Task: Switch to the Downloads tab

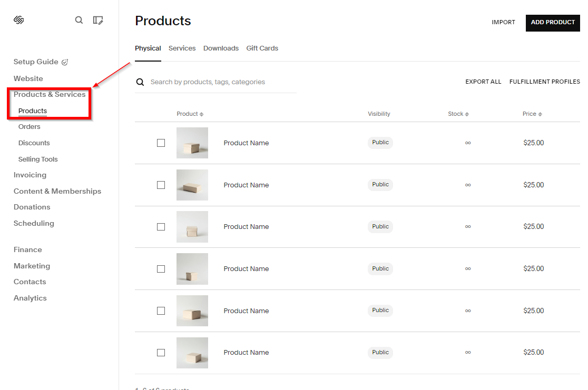Action: tap(221, 48)
